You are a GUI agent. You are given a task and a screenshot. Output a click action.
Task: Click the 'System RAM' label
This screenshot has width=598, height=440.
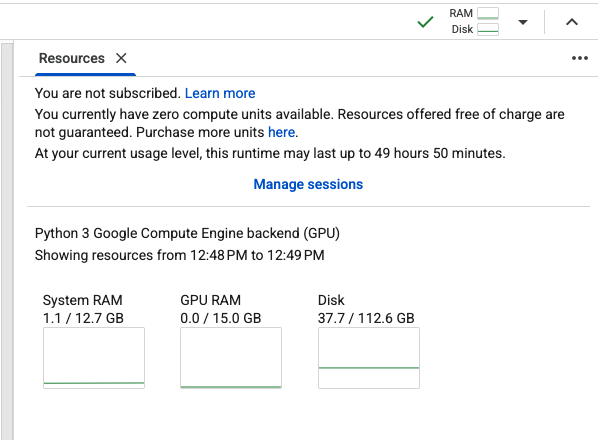pyautogui.click(x=82, y=300)
